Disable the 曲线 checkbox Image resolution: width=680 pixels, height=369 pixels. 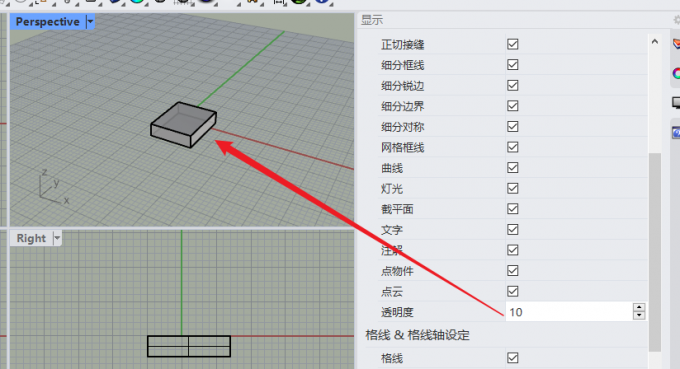(513, 168)
